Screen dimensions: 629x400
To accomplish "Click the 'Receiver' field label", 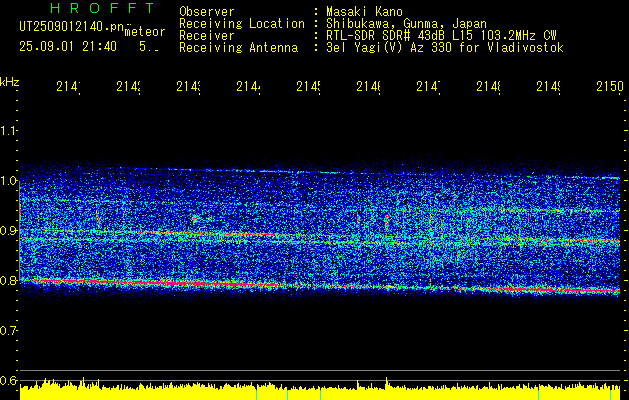I will tap(207, 36).
